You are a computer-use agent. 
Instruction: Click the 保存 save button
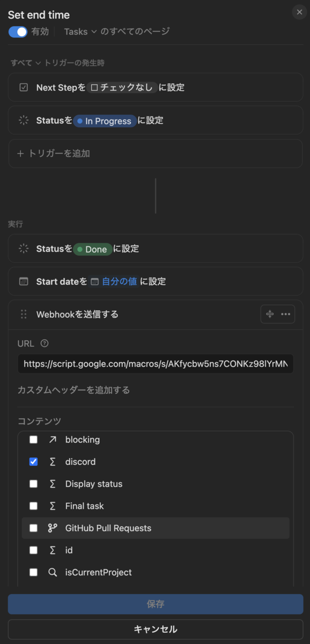(x=156, y=604)
